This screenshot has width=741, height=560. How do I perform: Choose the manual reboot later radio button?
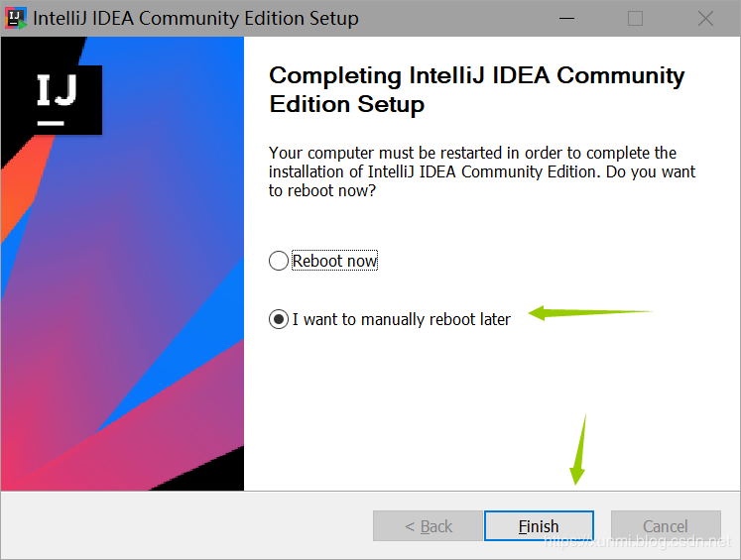(279, 319)
